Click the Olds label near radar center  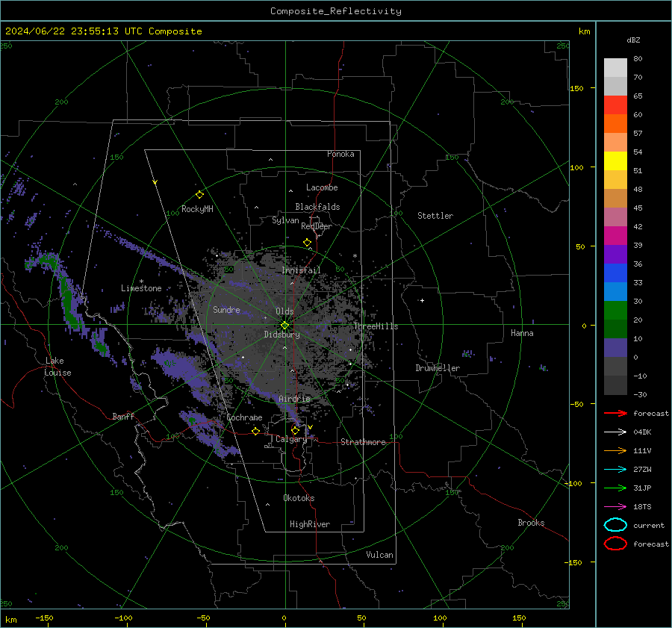pos(284,311)
